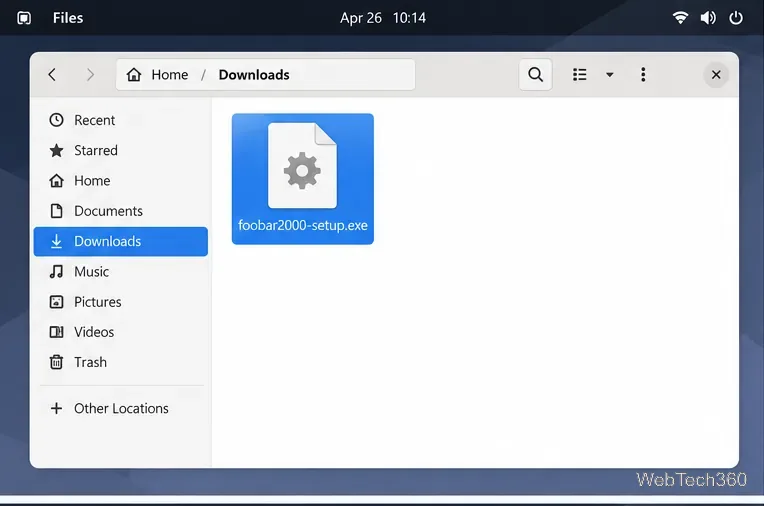Viewport: 764px width, 506px height.
Task: Click the foobar2000-setup.exe file name label
Action: (x=303, y=225)
